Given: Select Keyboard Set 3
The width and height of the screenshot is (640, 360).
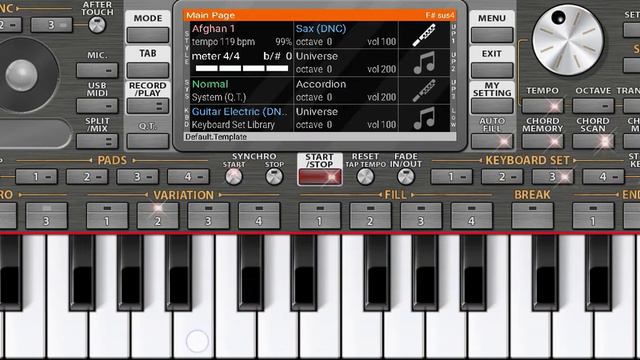Looking at the screenshot, I should [x=553, y=177].
